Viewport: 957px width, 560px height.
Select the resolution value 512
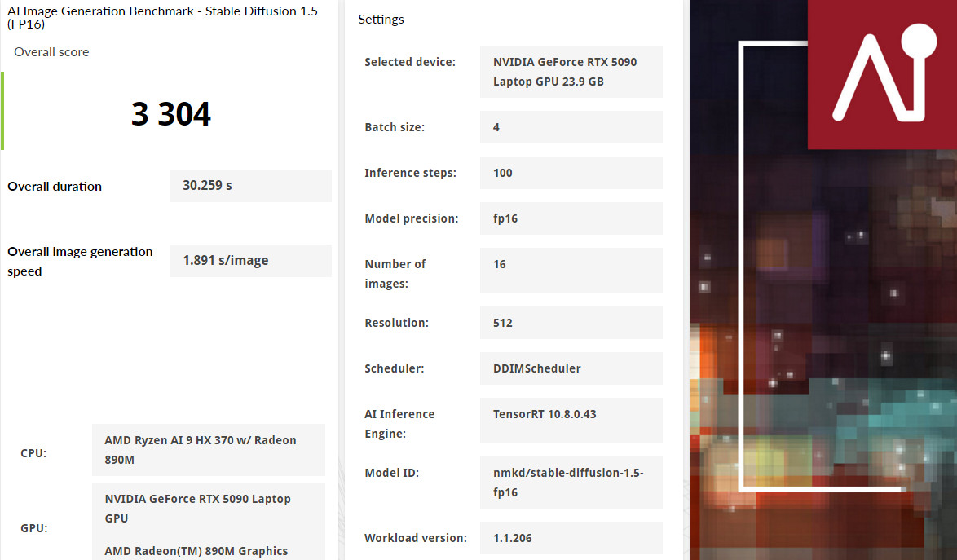coord(571,323)
